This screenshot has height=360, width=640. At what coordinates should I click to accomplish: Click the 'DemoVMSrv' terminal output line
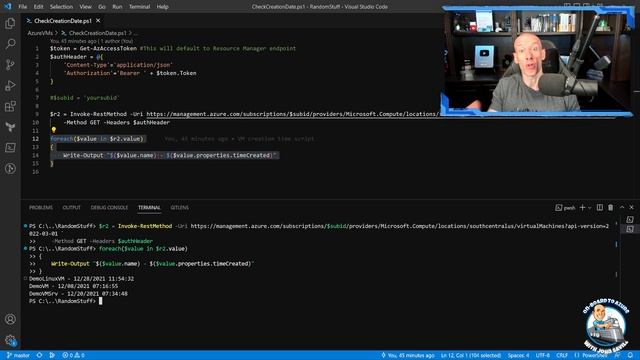point(78,293)
